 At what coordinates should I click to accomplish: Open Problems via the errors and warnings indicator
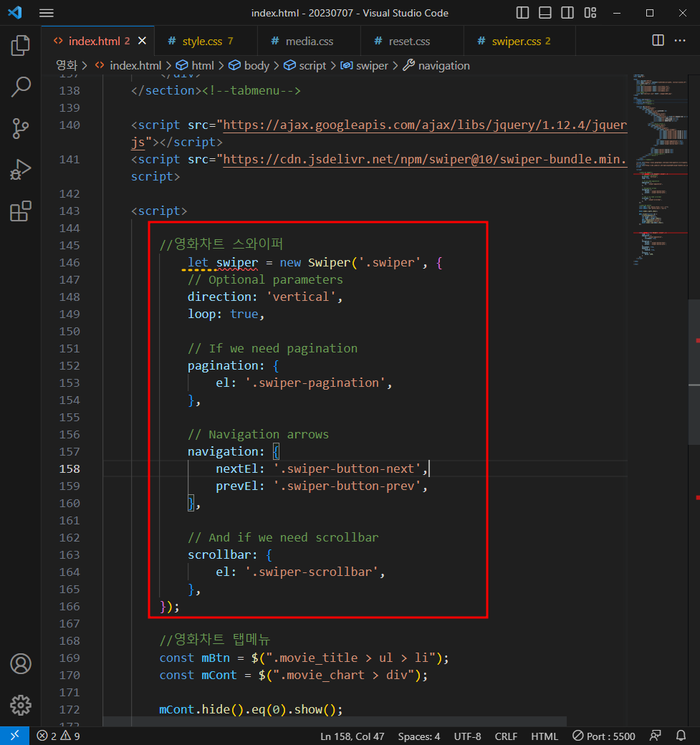click(59, 736)
